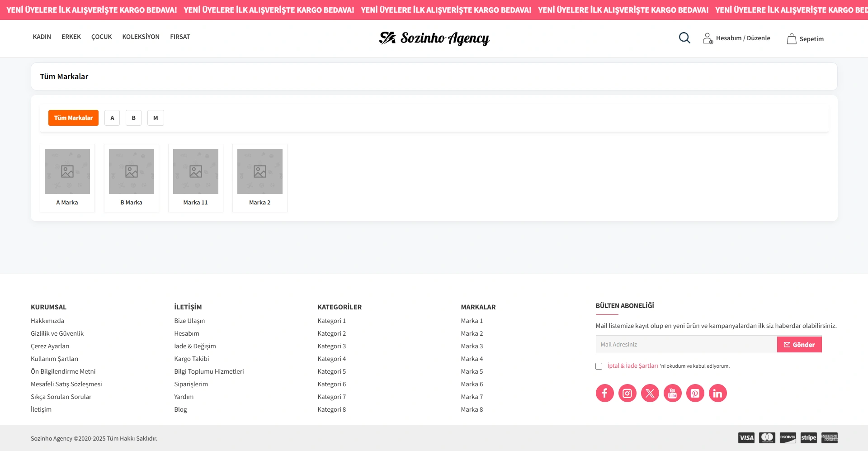Check the İptal & İade Şartları checkbox
The height and width of the screenshot is (451, 868).
pos(599,366)
